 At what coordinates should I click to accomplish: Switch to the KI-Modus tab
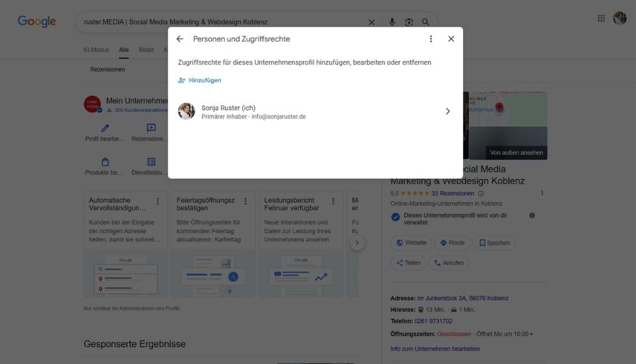coord(96,50)
